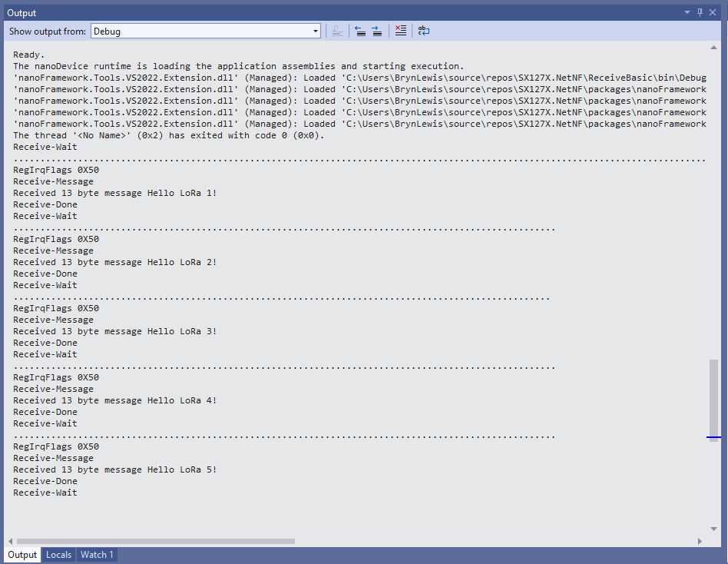Go to the previous message
This screenshot has height=564, width=728.
pyautogui.click(x=359, y=31)
